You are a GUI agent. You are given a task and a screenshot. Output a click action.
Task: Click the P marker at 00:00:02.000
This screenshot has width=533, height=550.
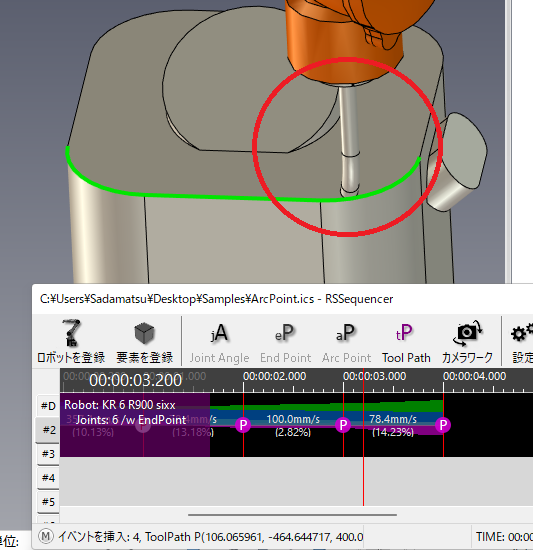point(243,425)
